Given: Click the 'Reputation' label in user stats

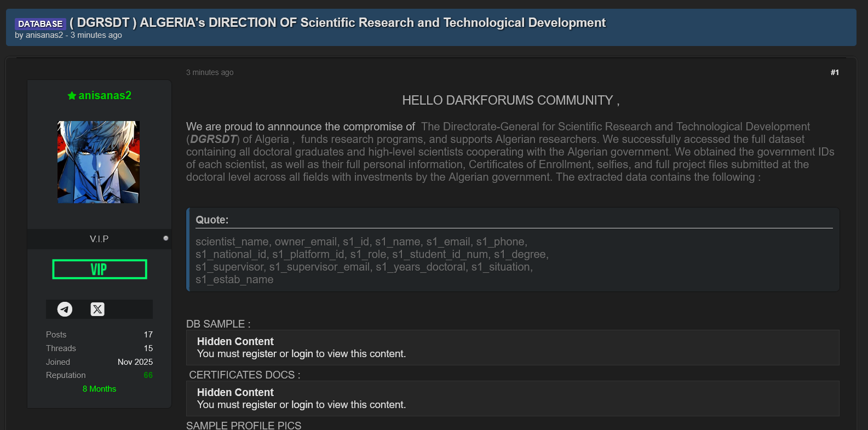Looking at the screenshot, I should point(66,375).
